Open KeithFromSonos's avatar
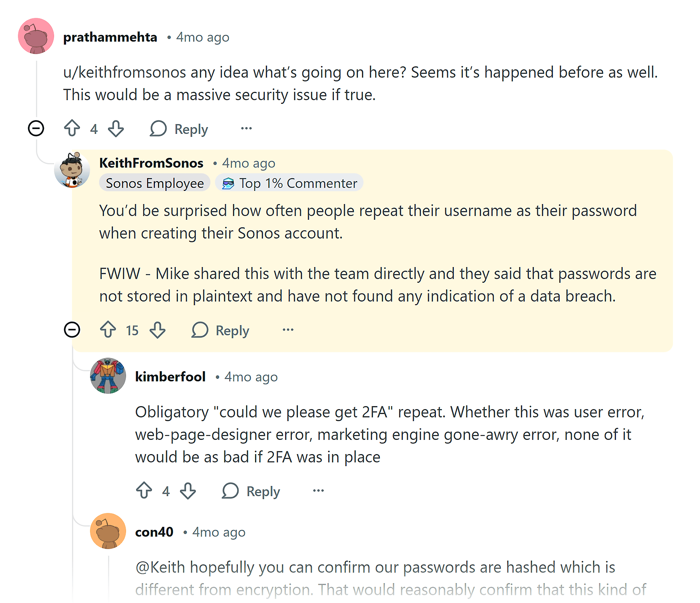Image resolution: width=700 pixels, height=603 pixels. click(x=72, y=174)
